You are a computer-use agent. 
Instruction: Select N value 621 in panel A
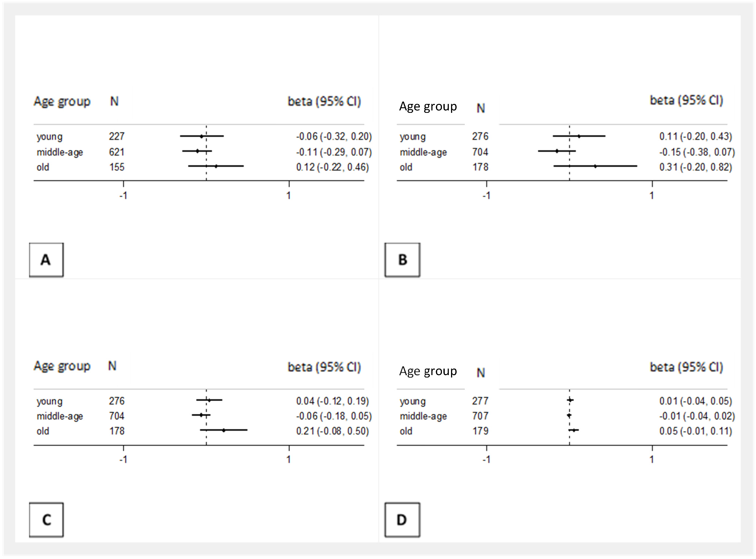click(x=117, y=152)
